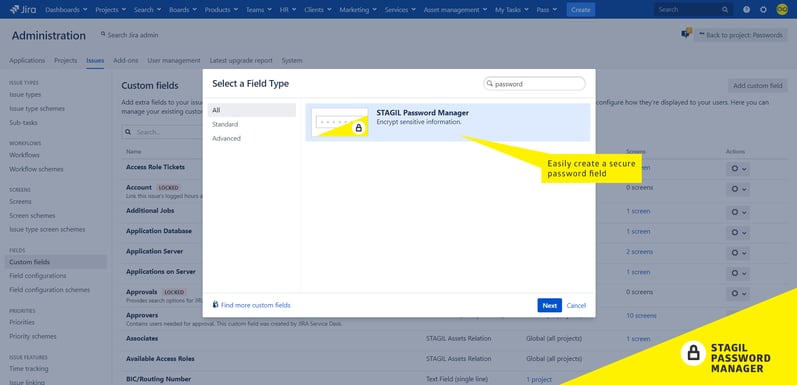The width and height of the screenshot is (797, 385).
Task: Open Workflows in sidebar
Action: (24, 155)
